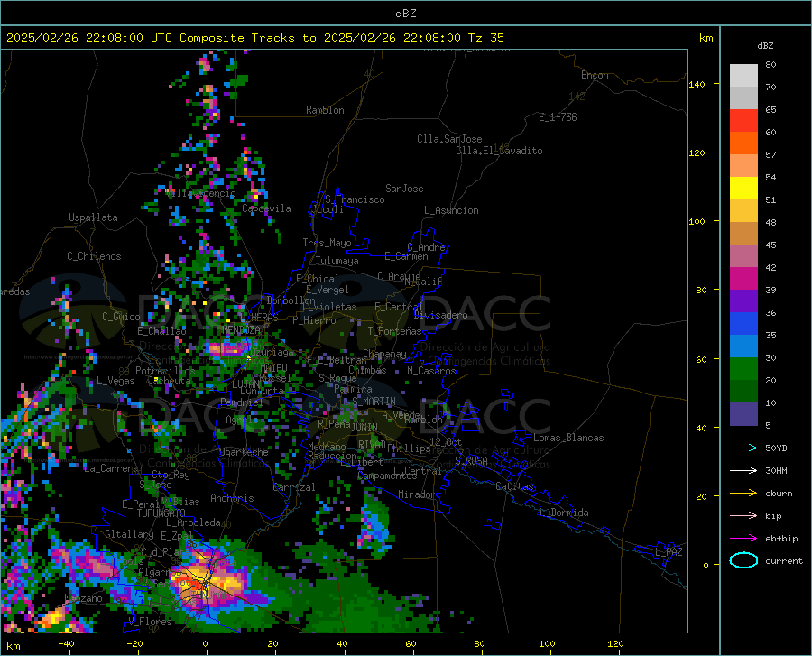Click the '100' tick on the vertical km axis
Viewport: 812px width, 656px height.
coord(697,222)
